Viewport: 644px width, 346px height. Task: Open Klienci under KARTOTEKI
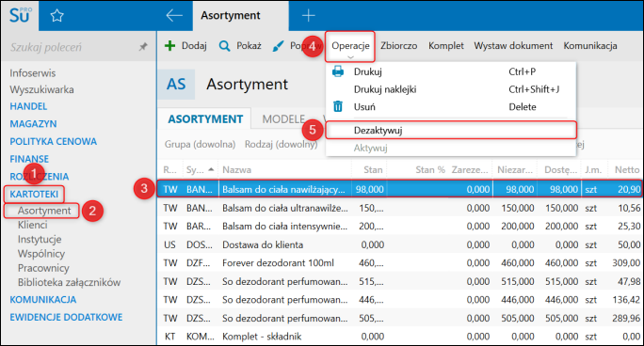(x=32, y=225)
